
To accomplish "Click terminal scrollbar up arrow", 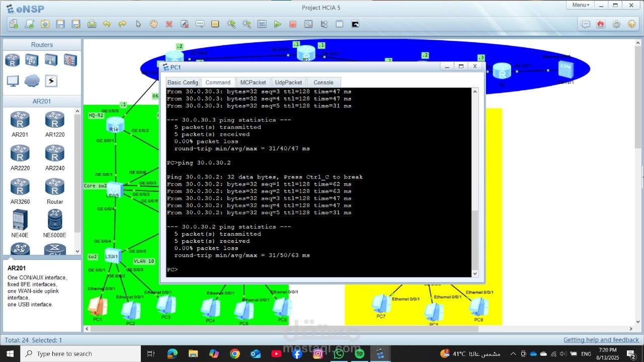I will pyautogui.click(x=475, y=92).
